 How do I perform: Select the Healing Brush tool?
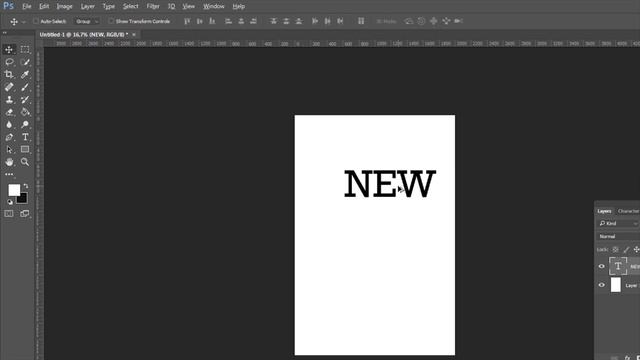(9, 87)
